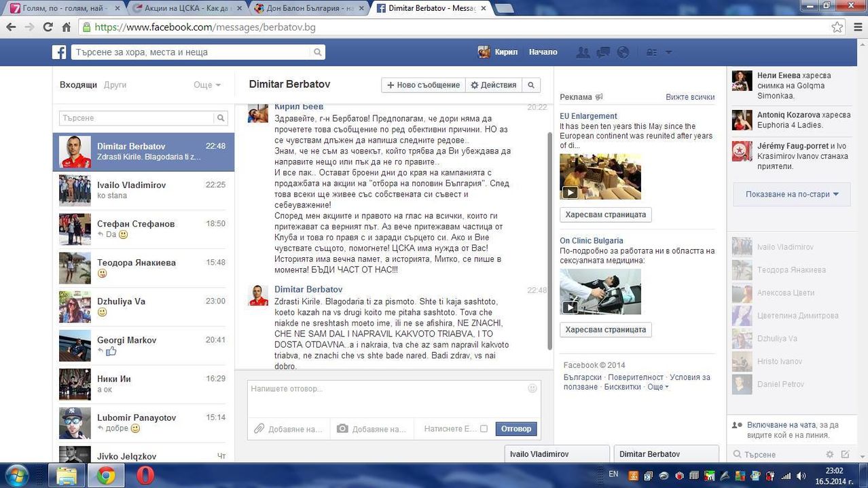Expand the Още dropdown in the footer links
The height and width of the screenshot is (488, 868).
pyautogui.click(x=657, y=387)
